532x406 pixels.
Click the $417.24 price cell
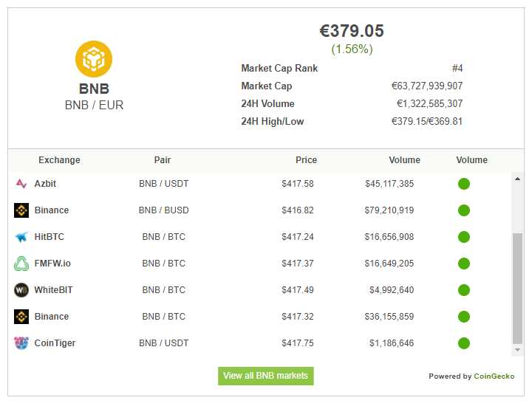click(298, 236)
